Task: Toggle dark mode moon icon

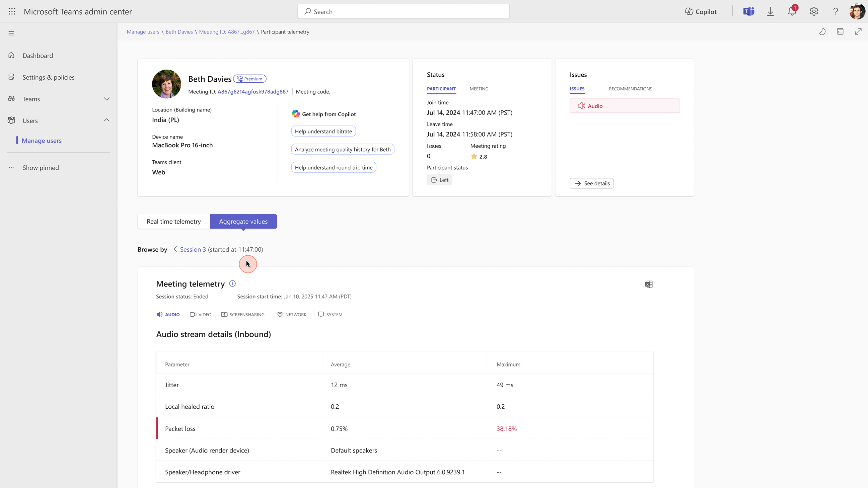Action: (x=822, y=32)
